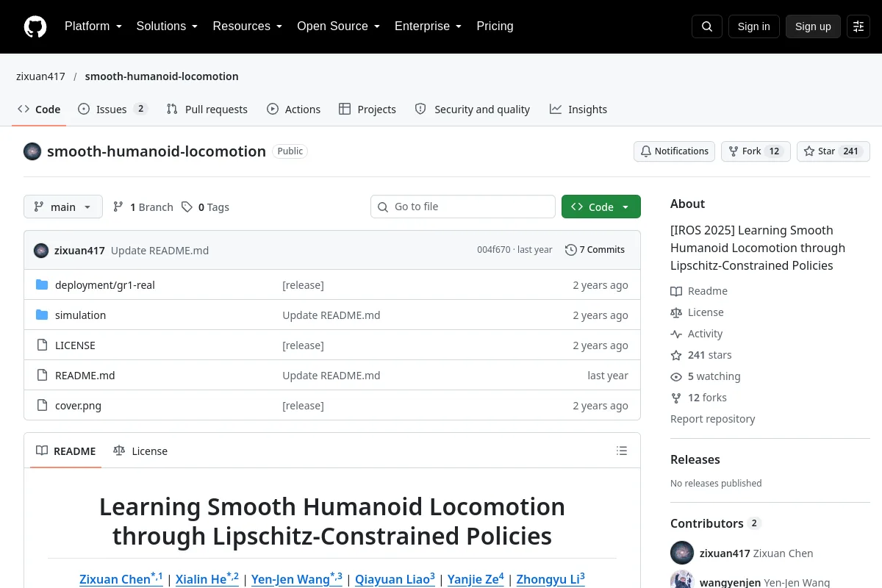The image size is (882, 588).
Task: Switch to Security and quality tab
Action: click(472, 110)
